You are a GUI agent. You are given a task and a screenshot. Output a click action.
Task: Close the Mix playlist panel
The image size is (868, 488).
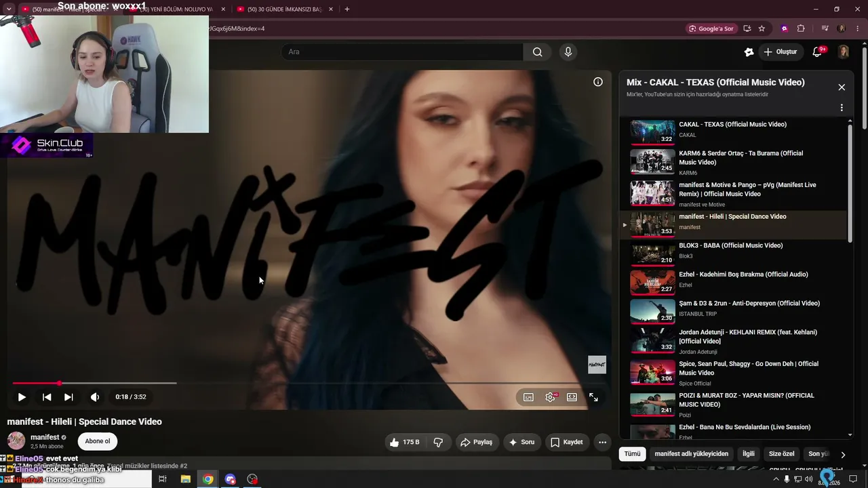842,87
